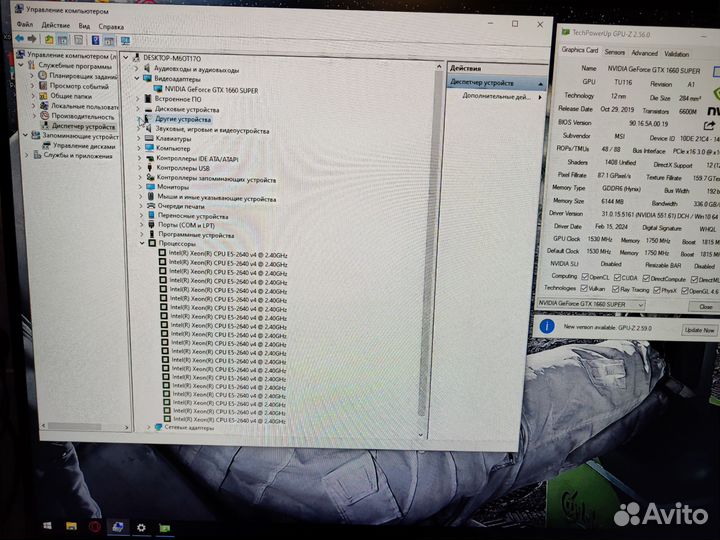The height and width of the screenshot is (540, 720).
Task: Expand Аудиовходы и аудиовыходы category
Action: point(136,68)
